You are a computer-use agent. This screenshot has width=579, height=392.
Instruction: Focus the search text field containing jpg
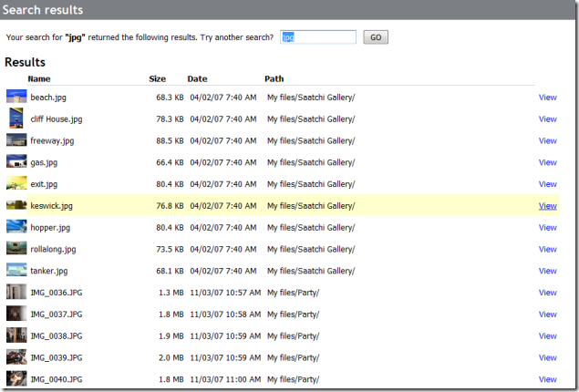[318, 37]
